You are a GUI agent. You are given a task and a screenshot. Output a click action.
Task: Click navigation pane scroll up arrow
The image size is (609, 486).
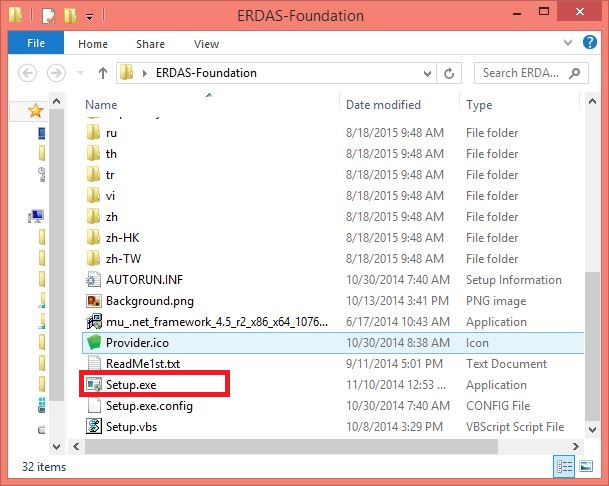pyautogui.click(x=56, y=101)
